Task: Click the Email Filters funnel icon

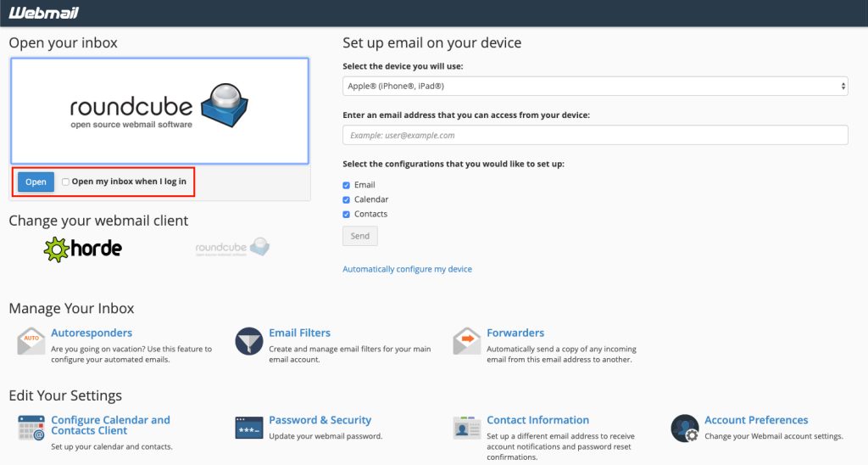Action: pos(249,341)
